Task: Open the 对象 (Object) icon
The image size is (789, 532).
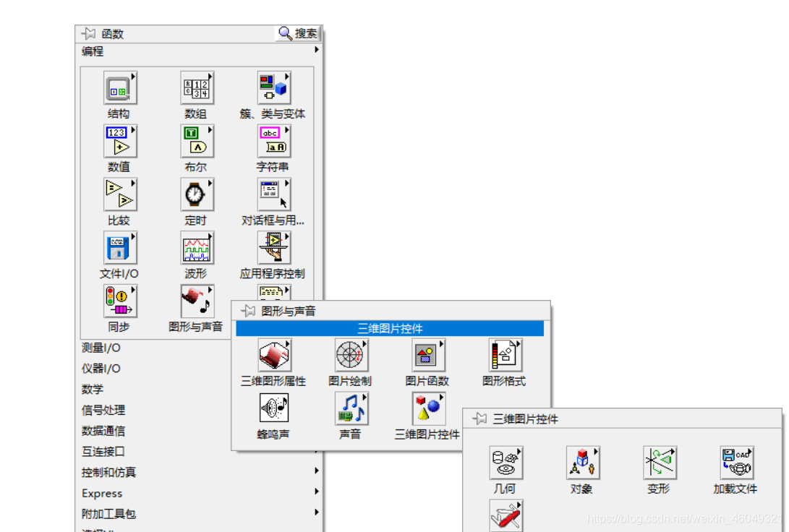Action: [583, 463]
